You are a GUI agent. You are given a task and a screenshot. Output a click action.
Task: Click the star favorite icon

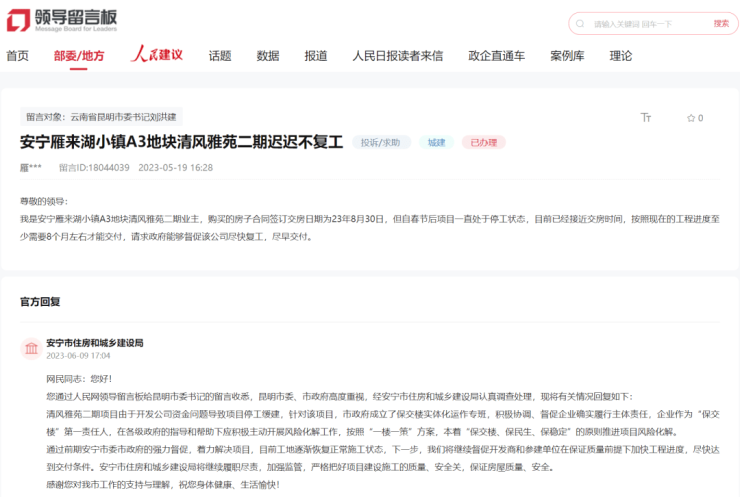tap(690, 118)
